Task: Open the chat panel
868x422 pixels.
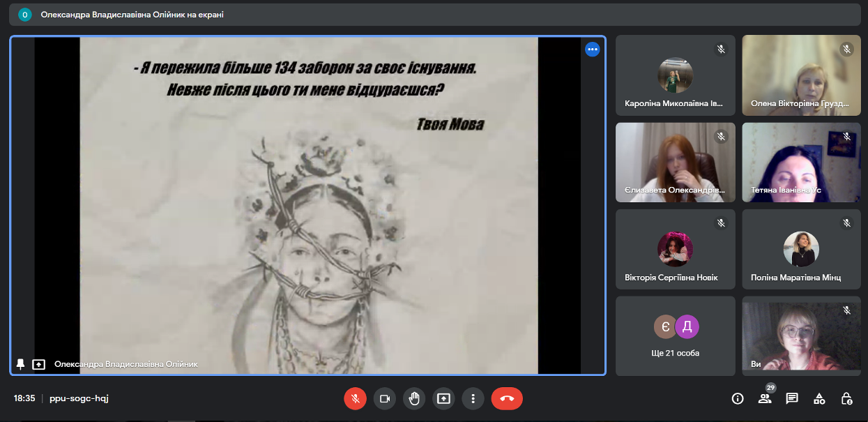Action: pos(792,398)
